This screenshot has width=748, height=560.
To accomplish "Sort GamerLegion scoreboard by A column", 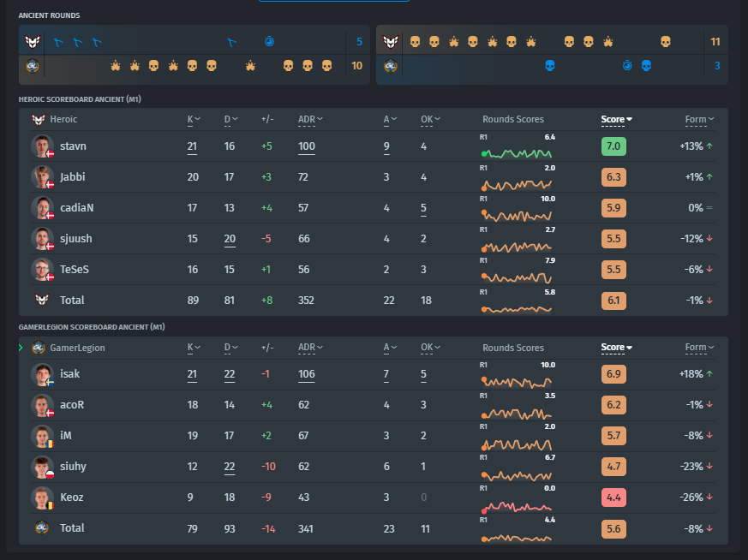I will coord(390,348).
